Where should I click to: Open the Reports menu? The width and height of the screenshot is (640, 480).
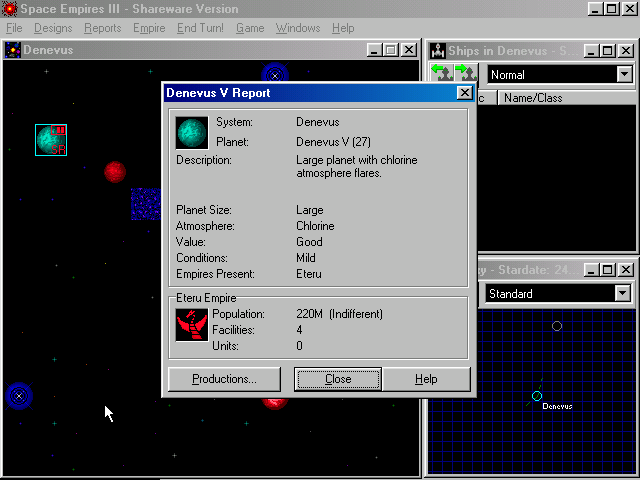click(x=102, y=28)
